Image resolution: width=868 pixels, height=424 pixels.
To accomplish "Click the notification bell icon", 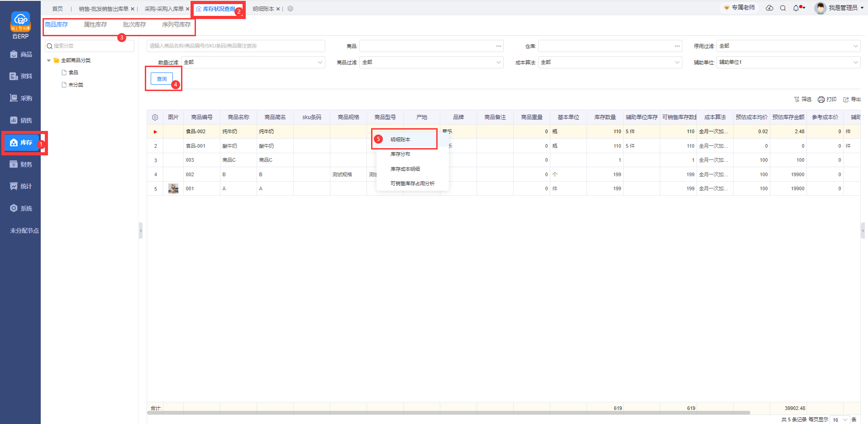I will click(x=796, y=8).
